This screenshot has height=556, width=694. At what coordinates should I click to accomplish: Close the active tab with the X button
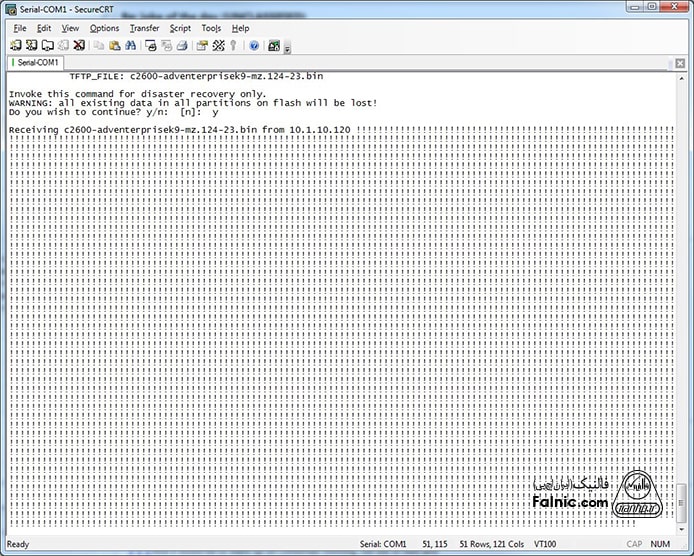(x=679, y=63)
